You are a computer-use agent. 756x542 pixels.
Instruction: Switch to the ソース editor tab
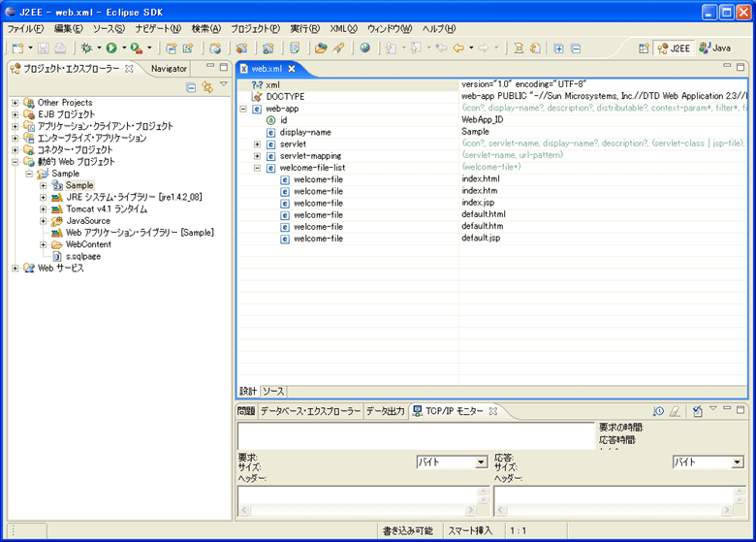click(273, 391)
